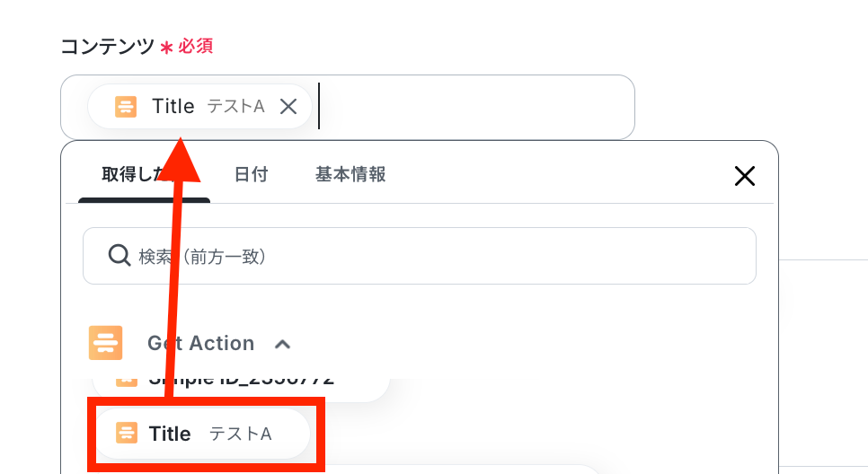Click icon beside Title in the list

point(127,434)
